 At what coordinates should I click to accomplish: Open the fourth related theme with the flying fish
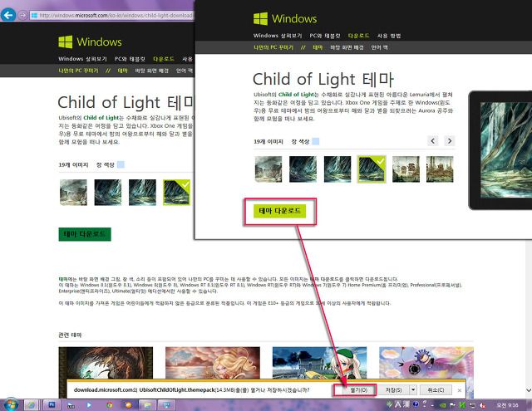pyautogui.click(x=426, y=363)
